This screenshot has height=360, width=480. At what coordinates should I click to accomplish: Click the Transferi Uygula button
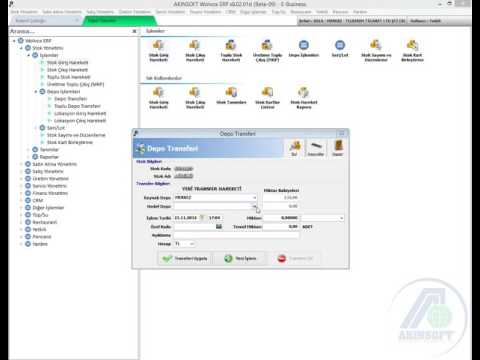tap(185, 258)
